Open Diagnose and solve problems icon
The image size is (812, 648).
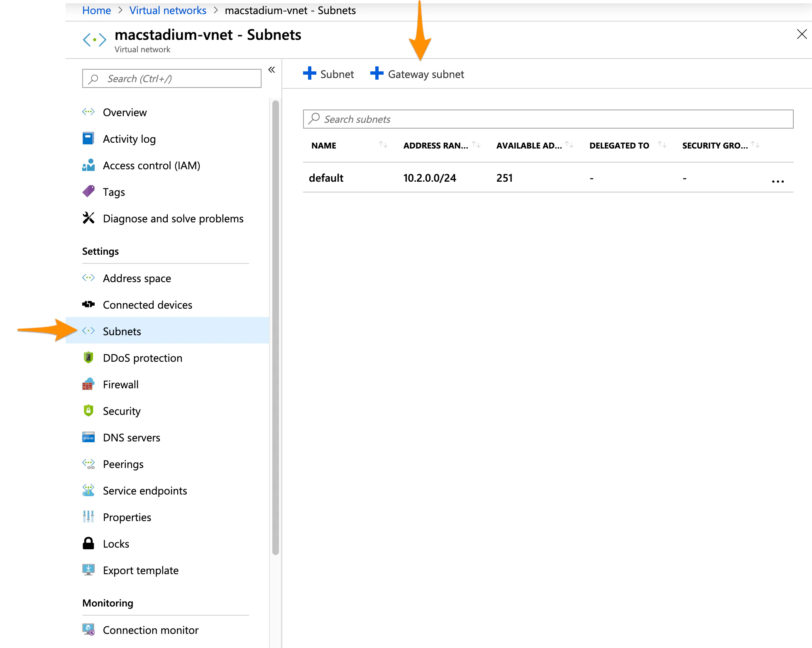point(88,218)
